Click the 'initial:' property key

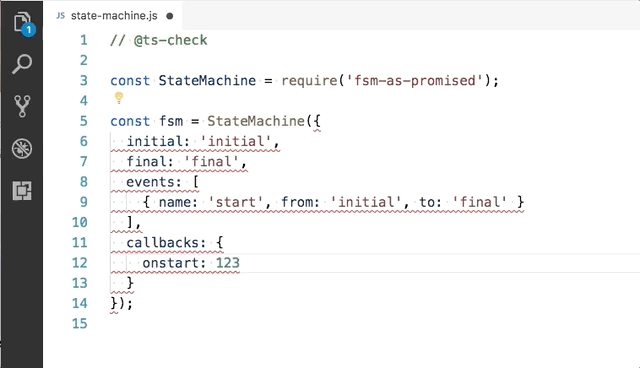pos(158,142)
